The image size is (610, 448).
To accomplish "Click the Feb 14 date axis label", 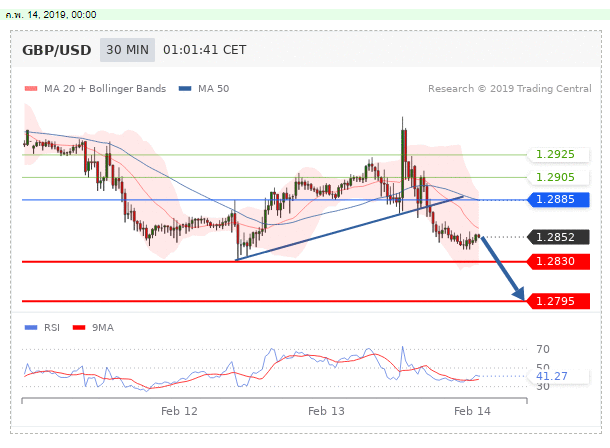I will coord(472,411).
